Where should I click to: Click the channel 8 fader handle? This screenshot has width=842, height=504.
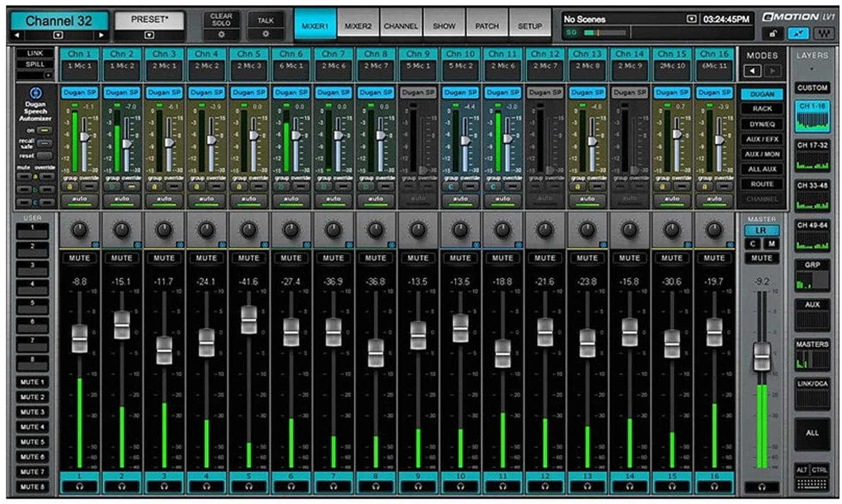[376, 352]
